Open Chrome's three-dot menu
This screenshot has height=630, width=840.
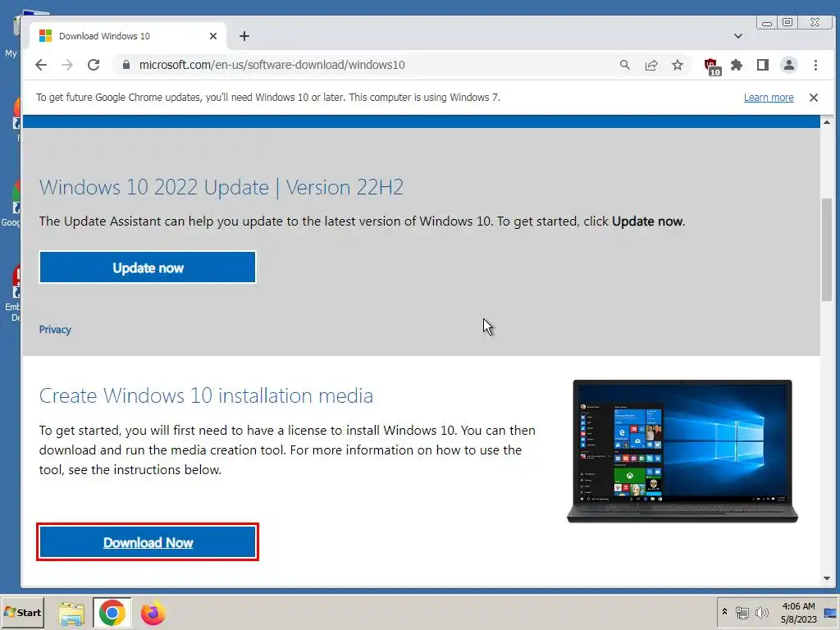click(815, 65)
